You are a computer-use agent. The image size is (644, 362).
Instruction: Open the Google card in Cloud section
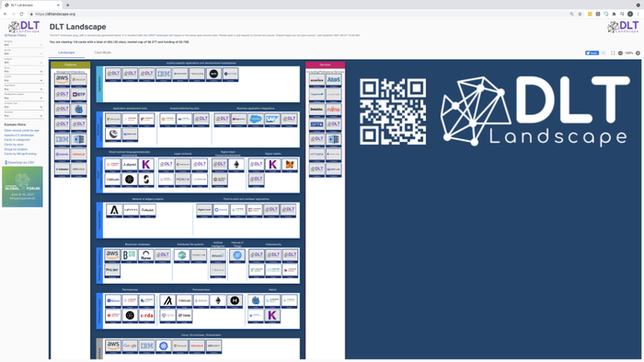(x=130, y=346)
